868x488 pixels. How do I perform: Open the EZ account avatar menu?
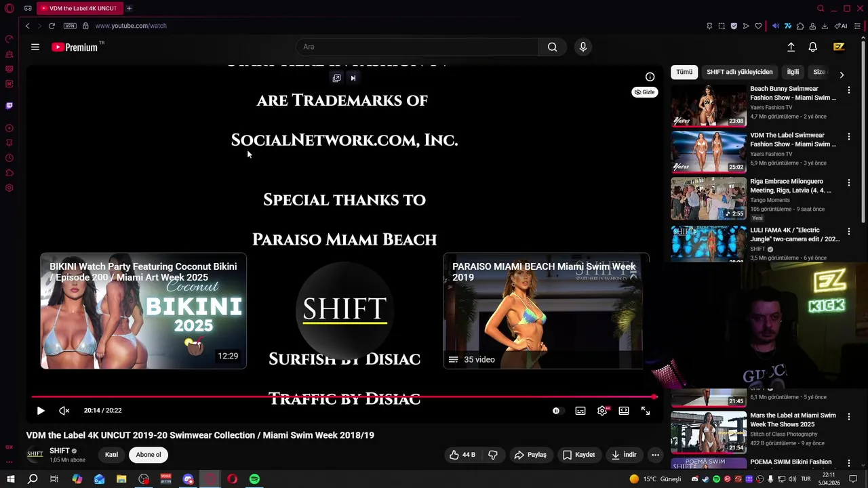coord(839,47)
